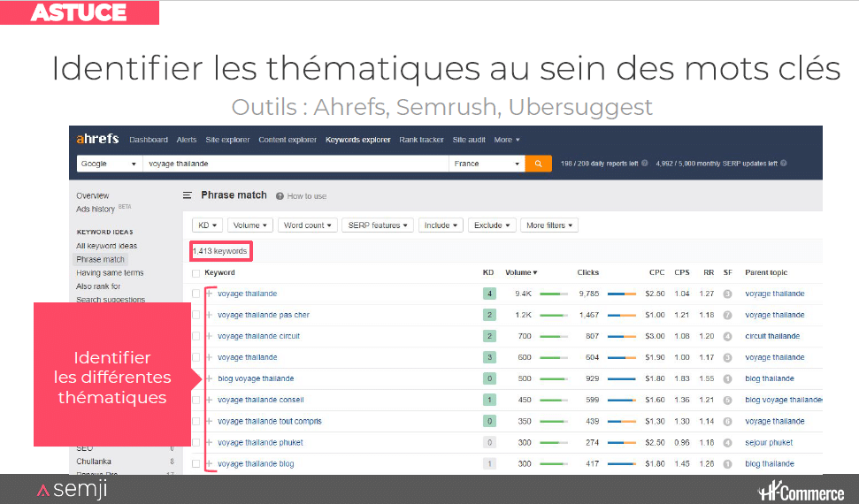This screenshot has width=859, height=504.
Task: Click the SF icon for voyage thailande circuit
Action: 727,336
